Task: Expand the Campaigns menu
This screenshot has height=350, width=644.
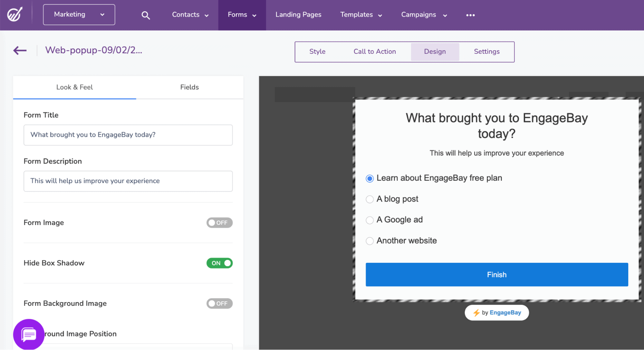Action: point(424,15)
